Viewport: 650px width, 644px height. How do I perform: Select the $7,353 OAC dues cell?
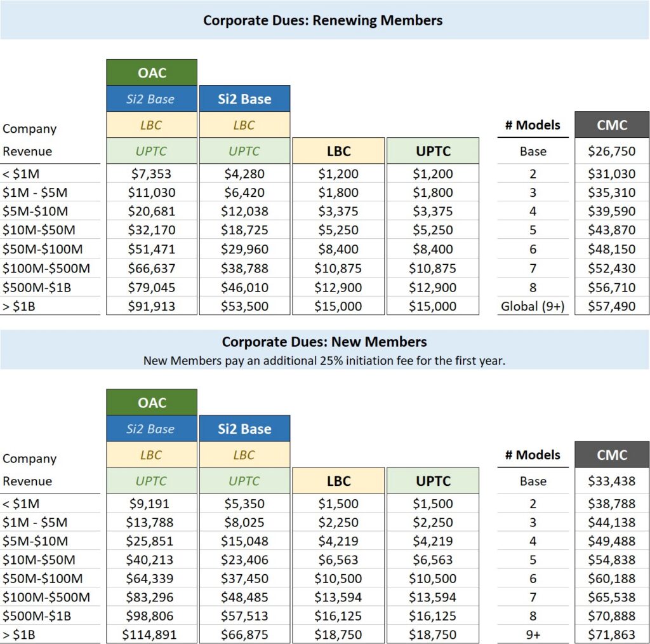tap(152, 173)
